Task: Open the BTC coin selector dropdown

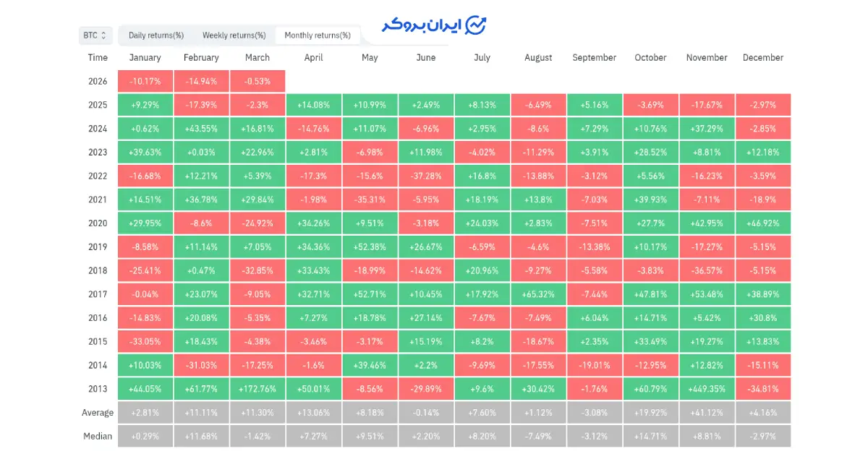Action: pyautogui.click(x=95, y=35)
